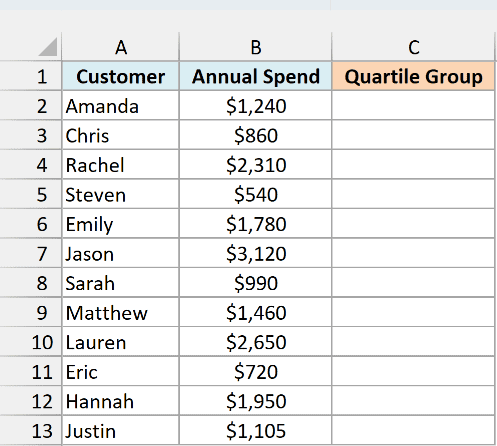The width and height of the screenshot is (497, 446).
Task: Click the $860 cell
Action: pos(255,135)
